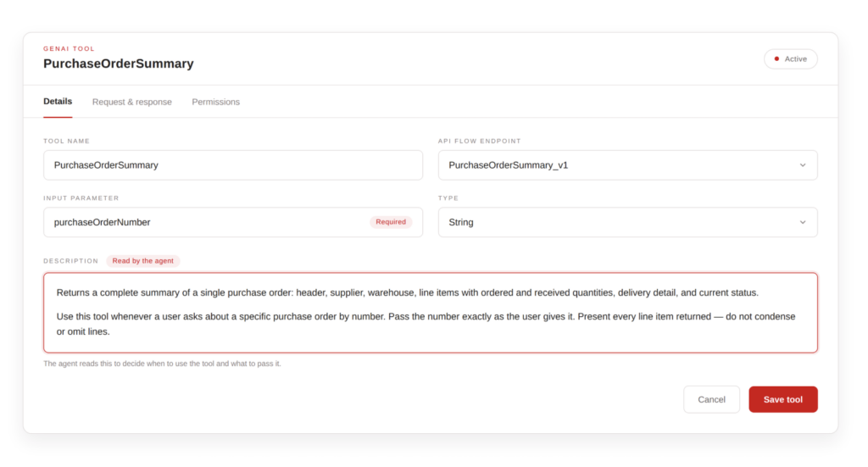Image resolution: width=868 pixels, height=467 pixels.
Task: Open the Request & response tab
Action: pyautogui.click(x=131, y=102)
